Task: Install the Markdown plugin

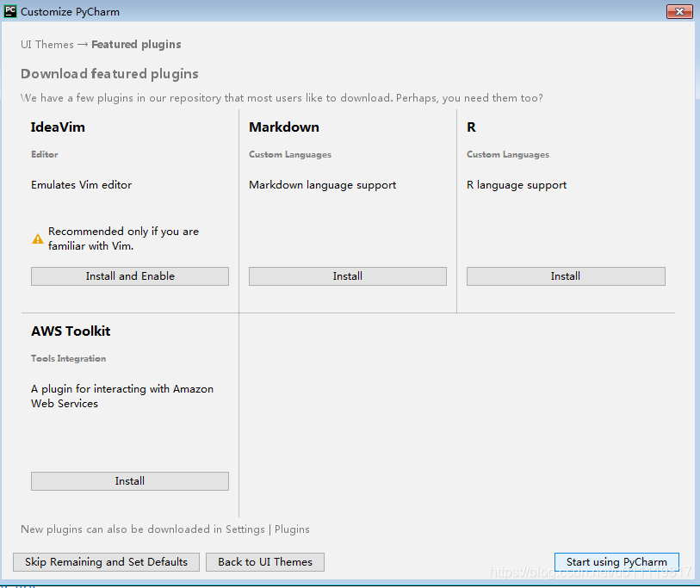Action: click(347, 276)
